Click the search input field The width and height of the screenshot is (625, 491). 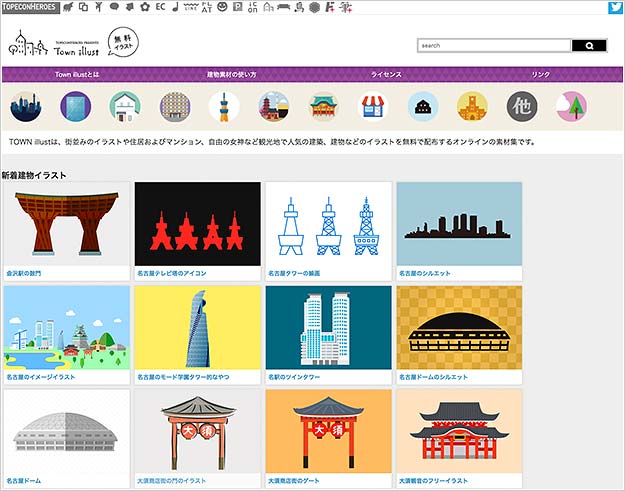494,45
